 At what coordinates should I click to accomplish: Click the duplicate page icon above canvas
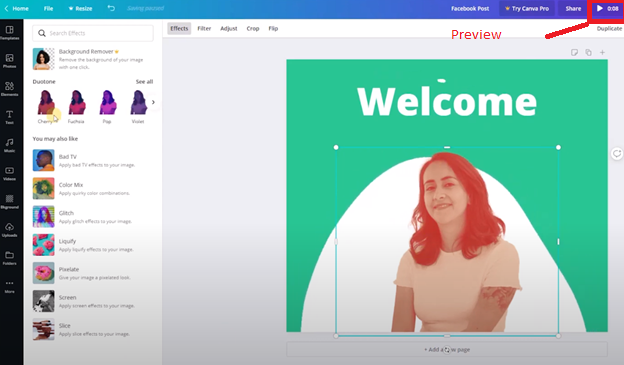588,52
